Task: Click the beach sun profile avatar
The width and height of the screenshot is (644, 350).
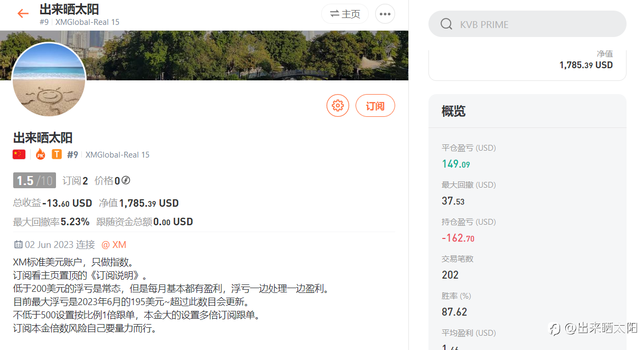Action: point(49,79)
